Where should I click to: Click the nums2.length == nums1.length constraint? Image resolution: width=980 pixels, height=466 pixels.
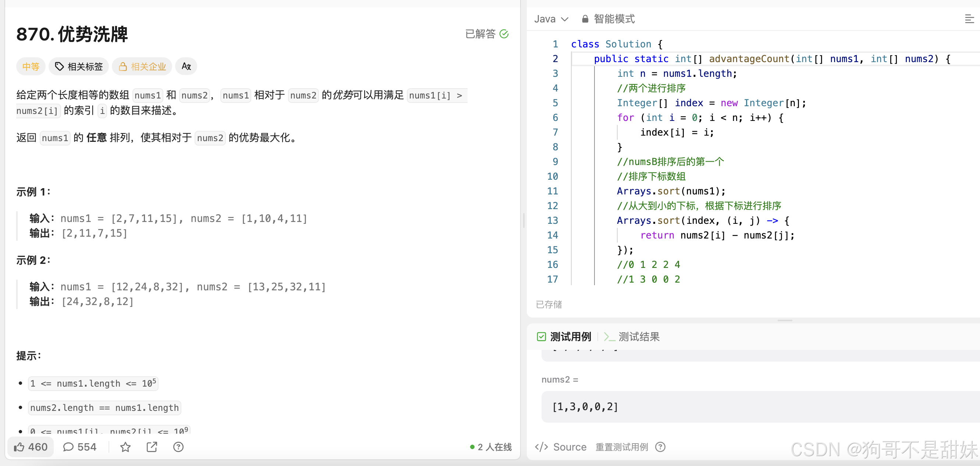coord(104,408)
